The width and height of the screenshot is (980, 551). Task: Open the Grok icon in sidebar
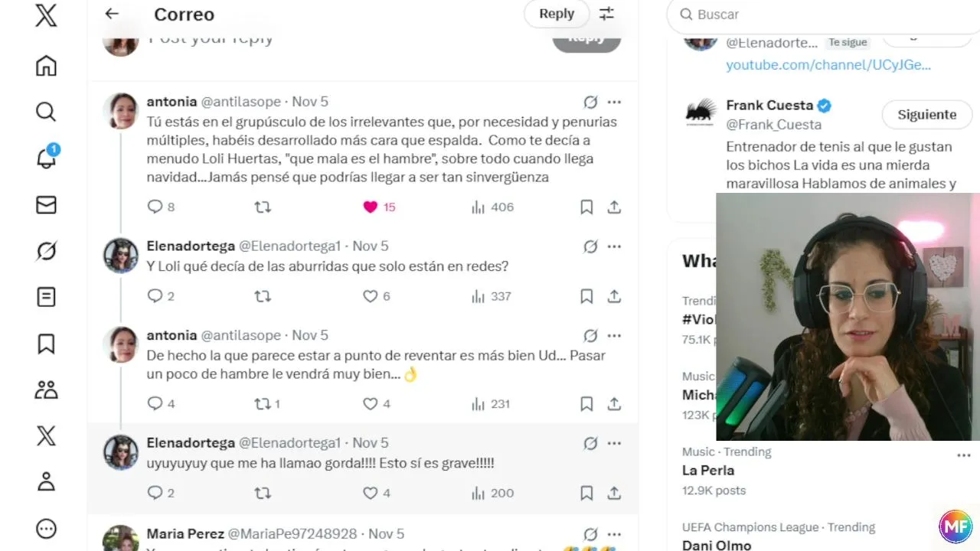[46, 251]
